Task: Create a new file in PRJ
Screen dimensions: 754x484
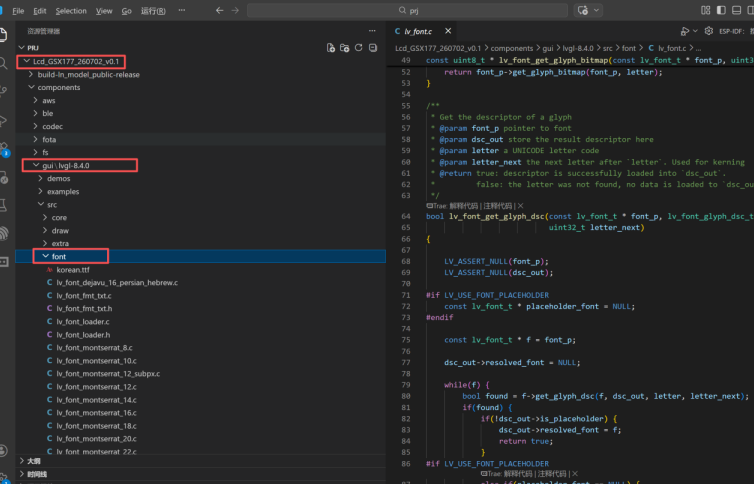Action: click(330, 48)
